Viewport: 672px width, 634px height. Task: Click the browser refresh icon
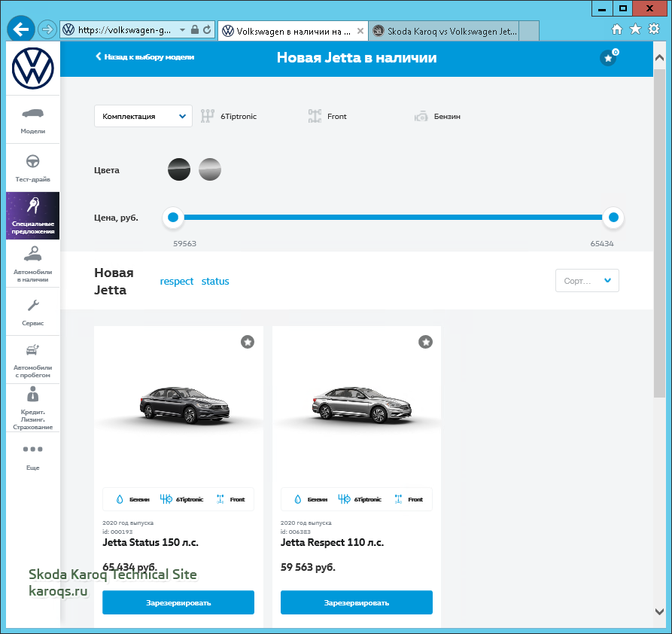click(x=207, y=29)
